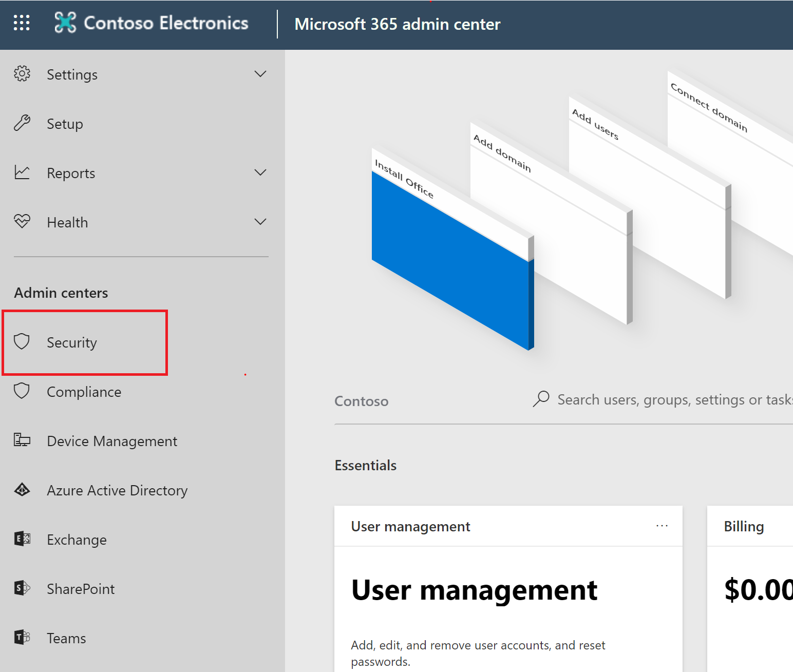
Task: Click the Exchange admin center icon
Action: click(22, 539)
